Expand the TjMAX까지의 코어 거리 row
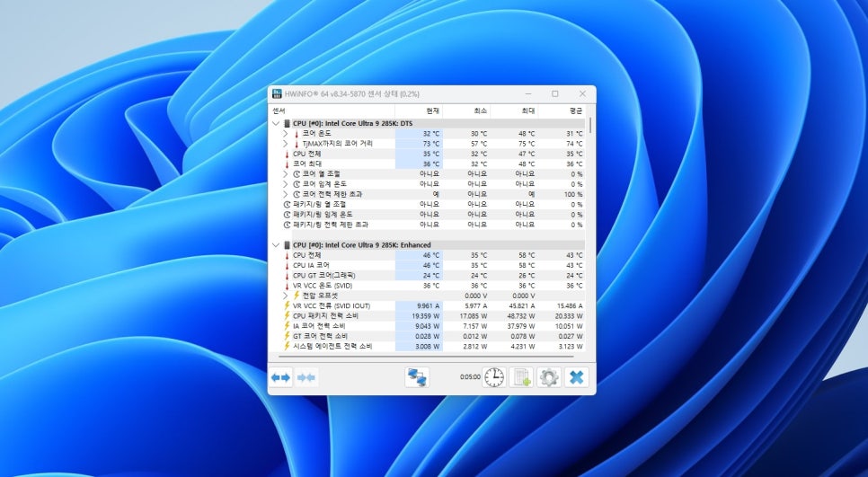 point(286,144)
